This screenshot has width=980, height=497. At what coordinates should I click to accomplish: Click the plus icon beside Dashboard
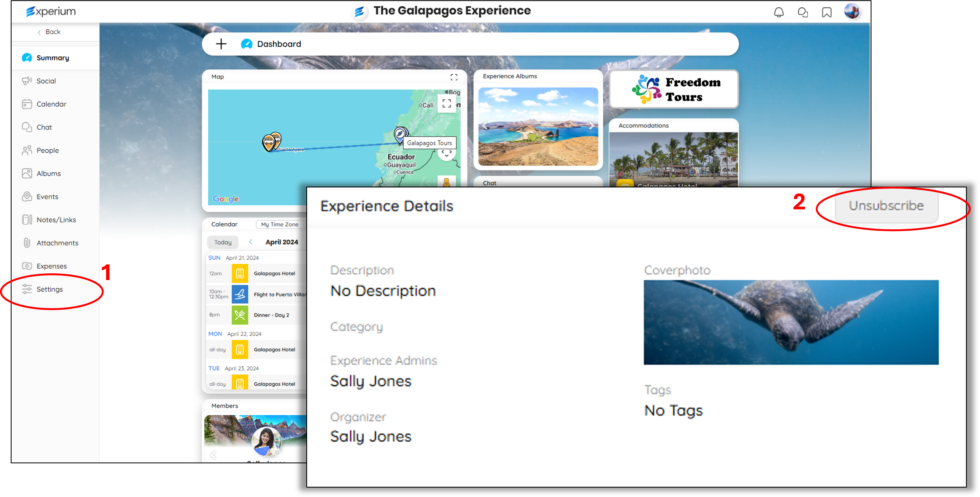pyautogui.click(x=221, y=44)
